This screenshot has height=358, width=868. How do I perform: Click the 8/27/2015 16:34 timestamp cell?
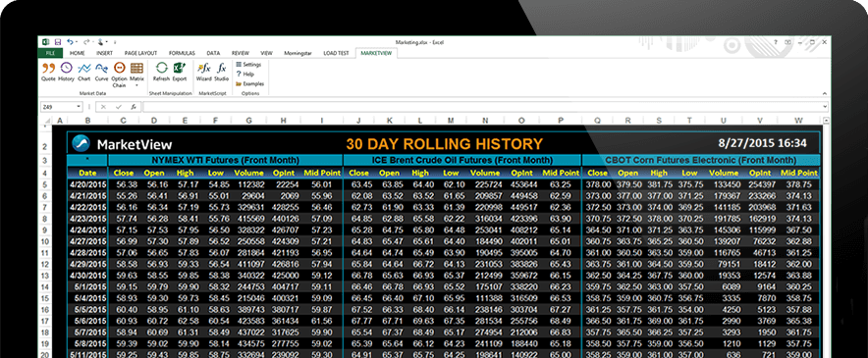pos(762,143)
